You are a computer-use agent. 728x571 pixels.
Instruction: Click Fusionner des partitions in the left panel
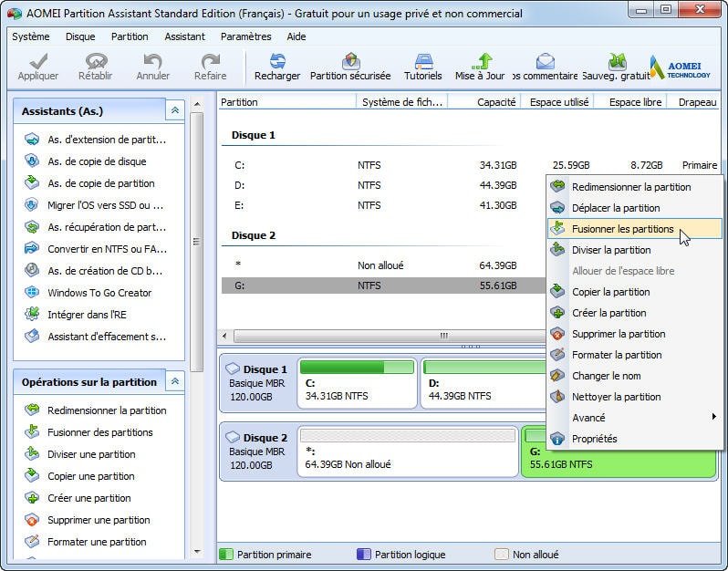click(x=88, y=431)
